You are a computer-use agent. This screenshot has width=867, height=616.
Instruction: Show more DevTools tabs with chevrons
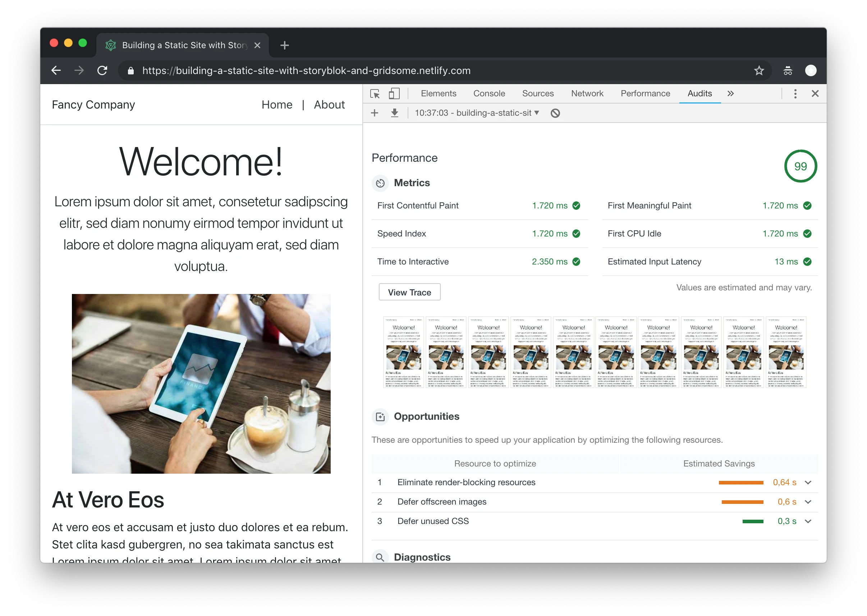[x=730, y=94]
